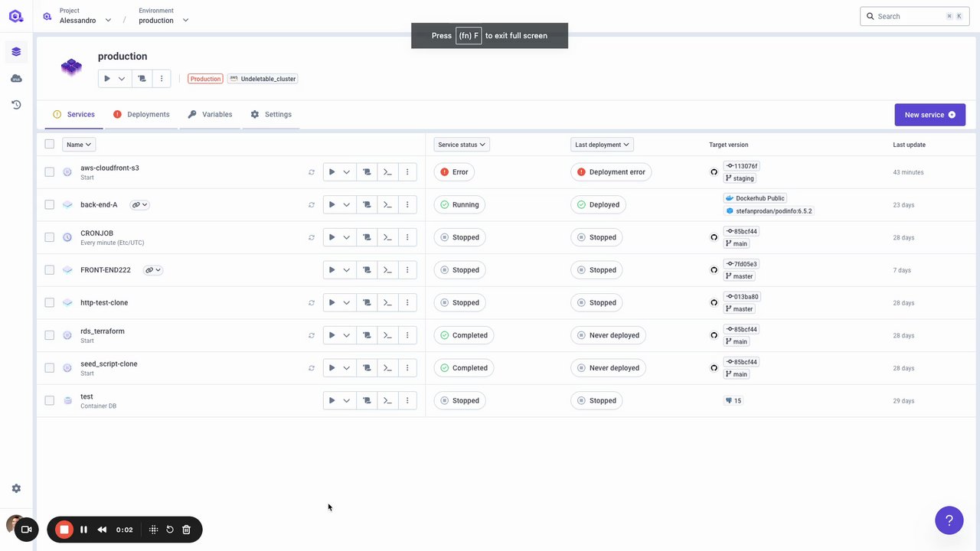Open environment logs icon under production title
Image resolution: width=980 pixels, height=551 pixels.
142,78
